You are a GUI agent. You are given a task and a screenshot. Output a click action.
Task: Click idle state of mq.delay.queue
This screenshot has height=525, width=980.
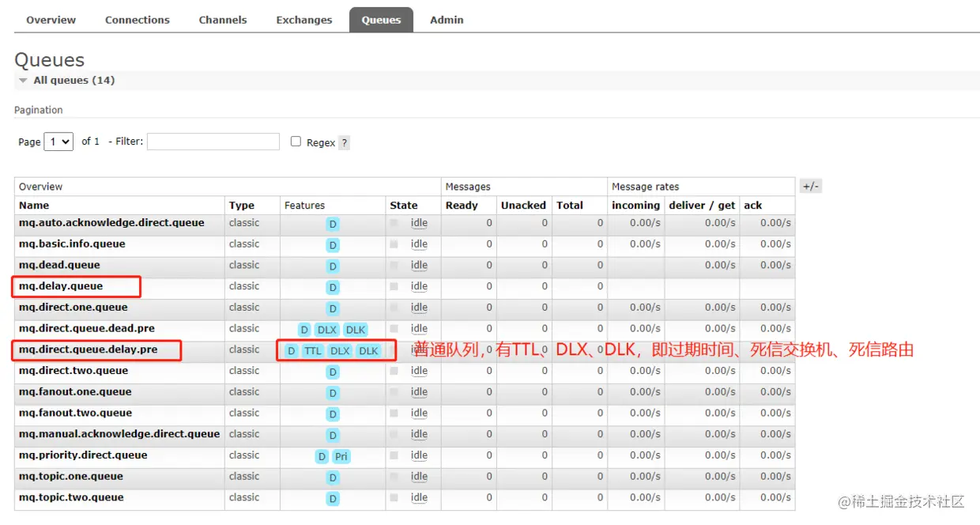coord(419,286)
